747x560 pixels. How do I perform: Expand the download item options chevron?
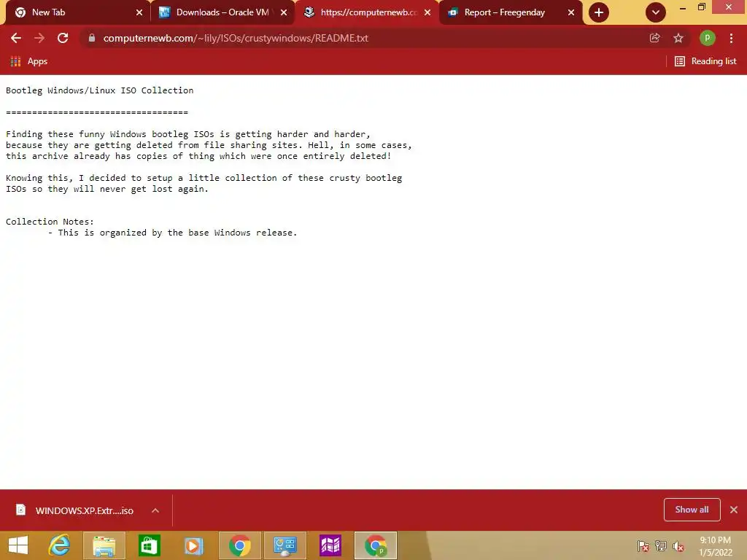pyautogui.click(x=155, y=510)
